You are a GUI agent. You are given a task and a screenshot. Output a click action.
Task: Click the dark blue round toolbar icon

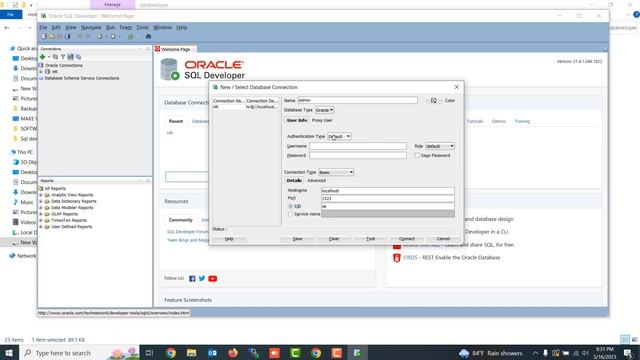(x=149, y=36)
